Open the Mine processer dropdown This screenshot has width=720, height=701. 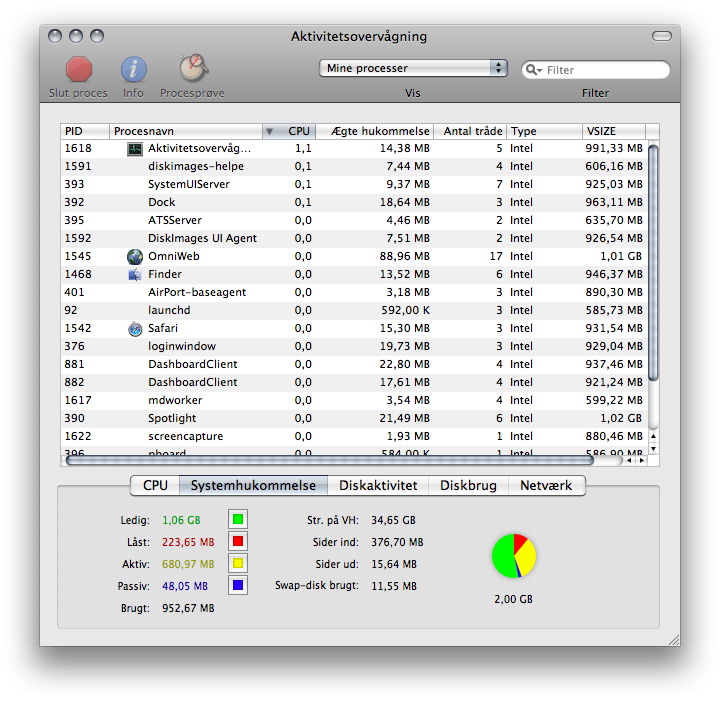(x=413, y=68)
